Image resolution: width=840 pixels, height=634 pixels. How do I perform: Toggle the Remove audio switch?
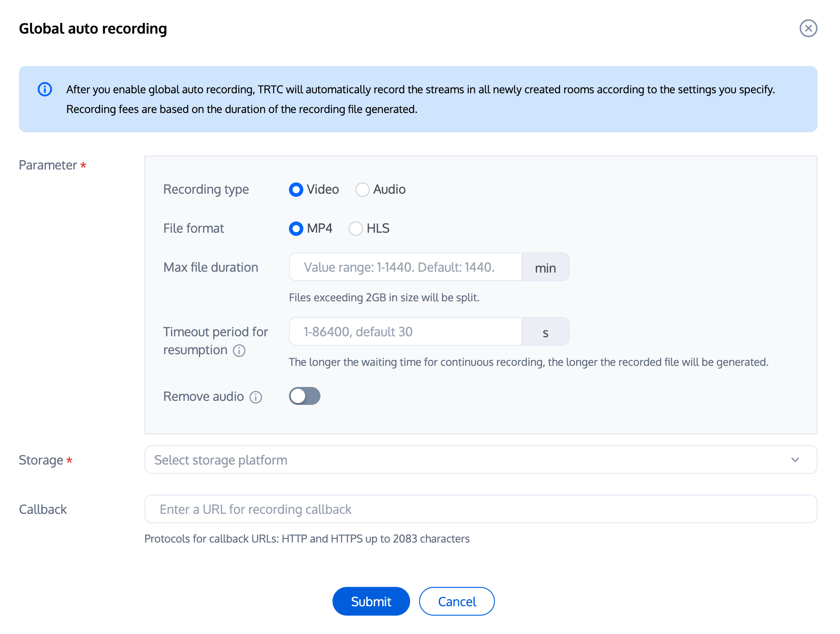(305, 396)
